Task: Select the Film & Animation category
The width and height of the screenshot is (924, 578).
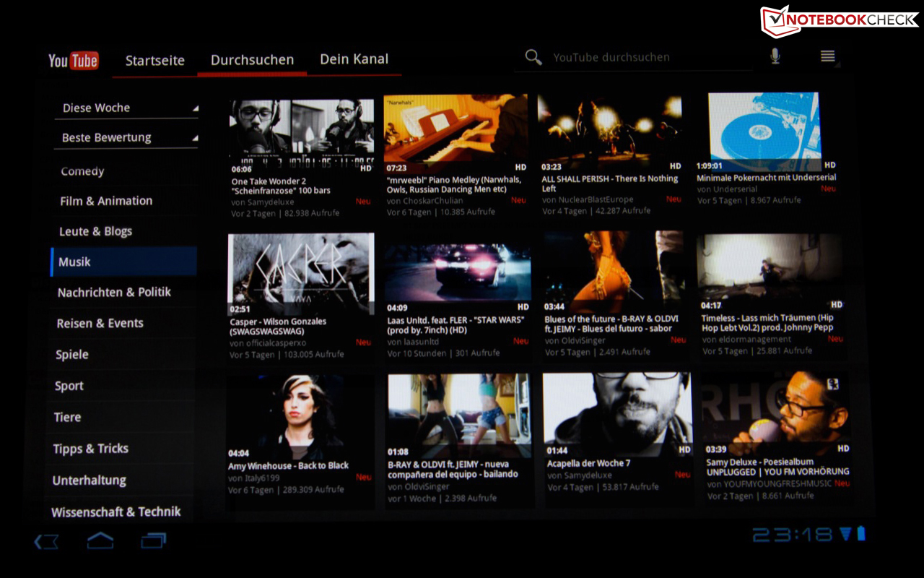Action: 123,201
